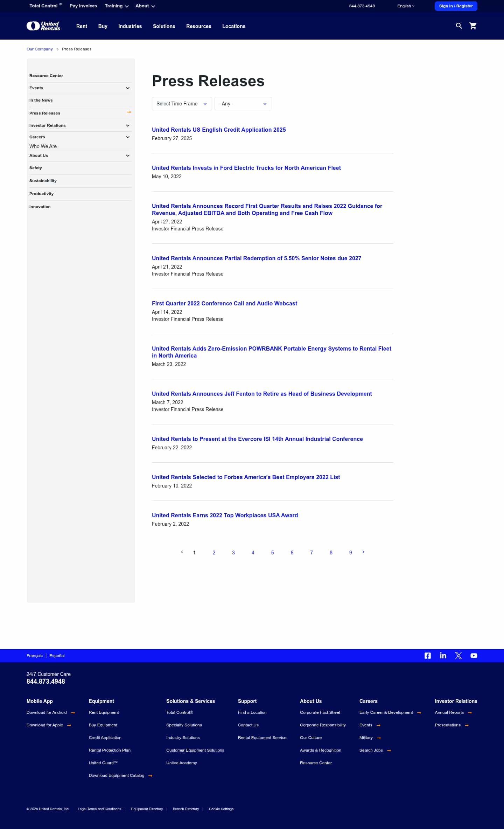Screen dimensions: 504x829
Task: Open Corporate Fact Sheet footer link
Action: tap(320, 712)
